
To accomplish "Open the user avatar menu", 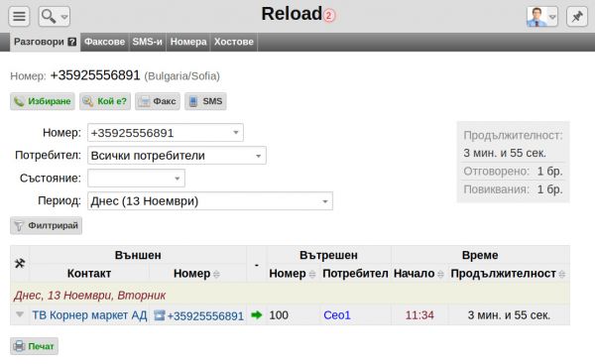I will click(541, 16).
